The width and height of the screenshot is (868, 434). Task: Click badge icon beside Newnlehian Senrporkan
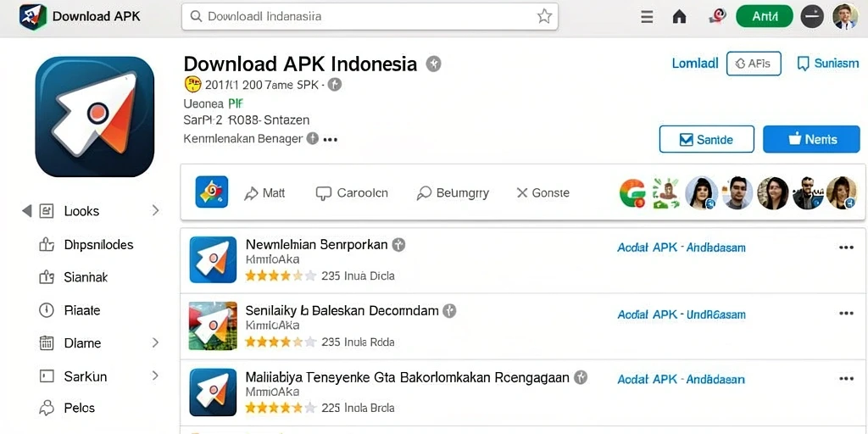pos(398,245)
